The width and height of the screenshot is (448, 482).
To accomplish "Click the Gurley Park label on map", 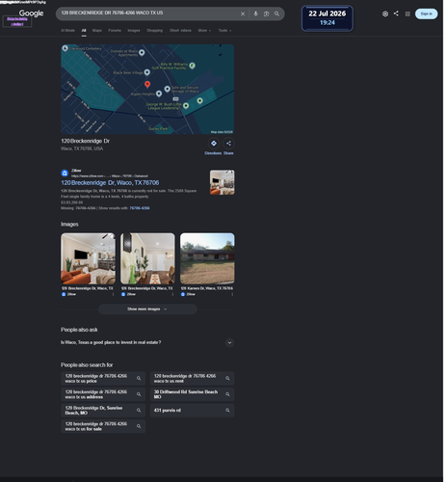I will (x=158, y=129).
